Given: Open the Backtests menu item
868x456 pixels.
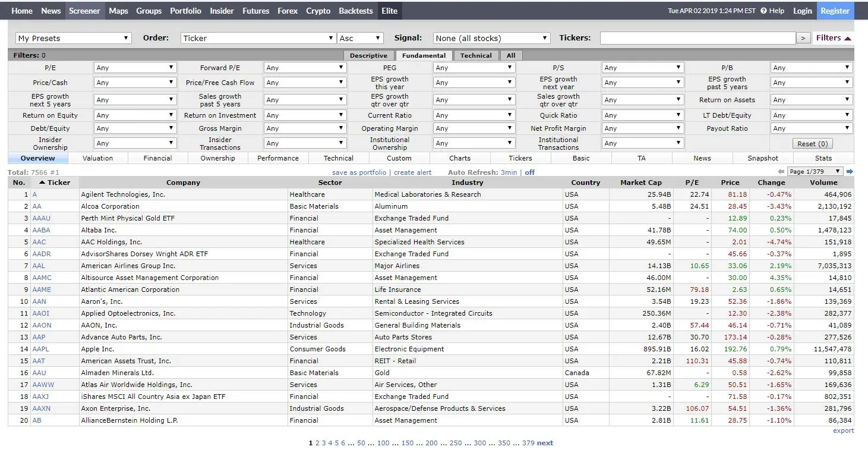Looking at the screenshot, I should 356,11.
